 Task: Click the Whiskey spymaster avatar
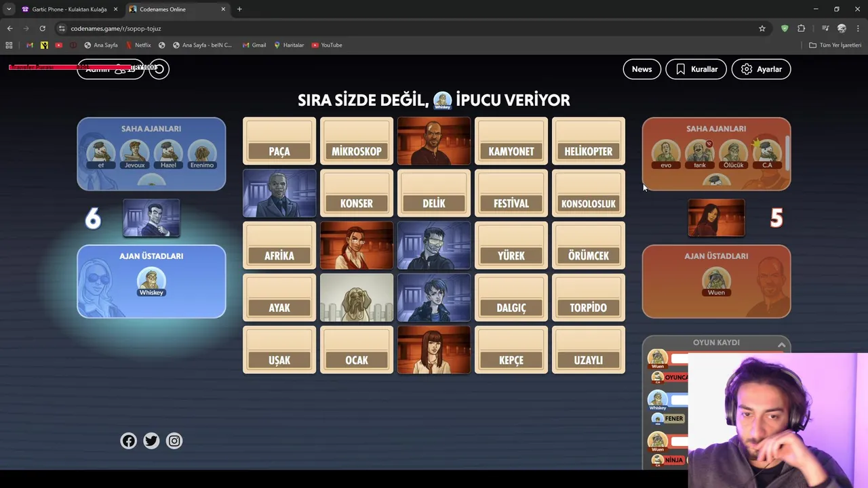(151, 279)
